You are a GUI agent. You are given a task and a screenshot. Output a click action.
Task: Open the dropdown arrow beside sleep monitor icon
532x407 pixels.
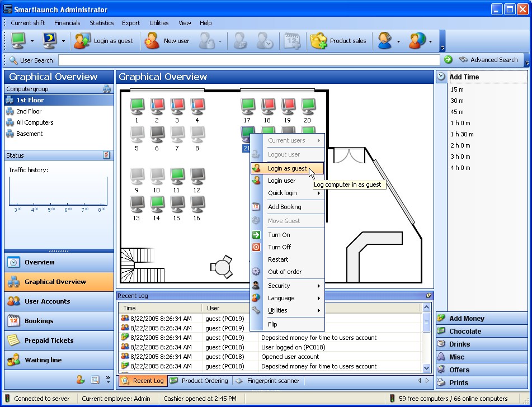(63, 41)
